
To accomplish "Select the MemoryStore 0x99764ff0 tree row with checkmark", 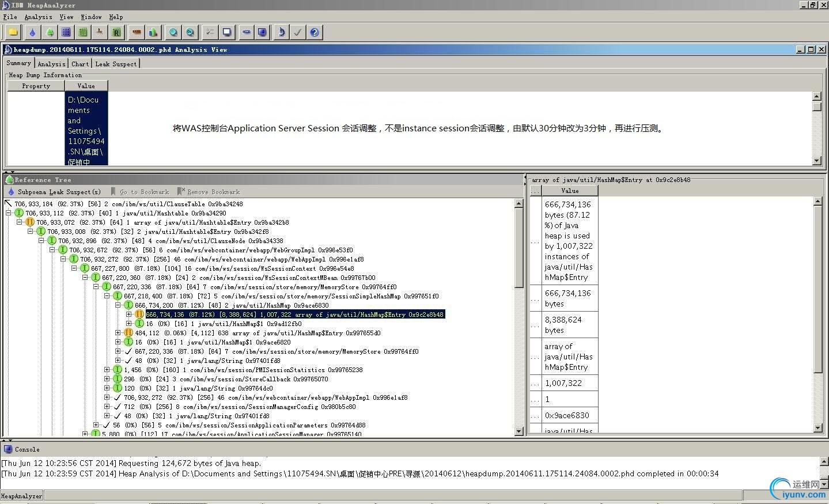I will pyautogui.click(x=277, y=351).
